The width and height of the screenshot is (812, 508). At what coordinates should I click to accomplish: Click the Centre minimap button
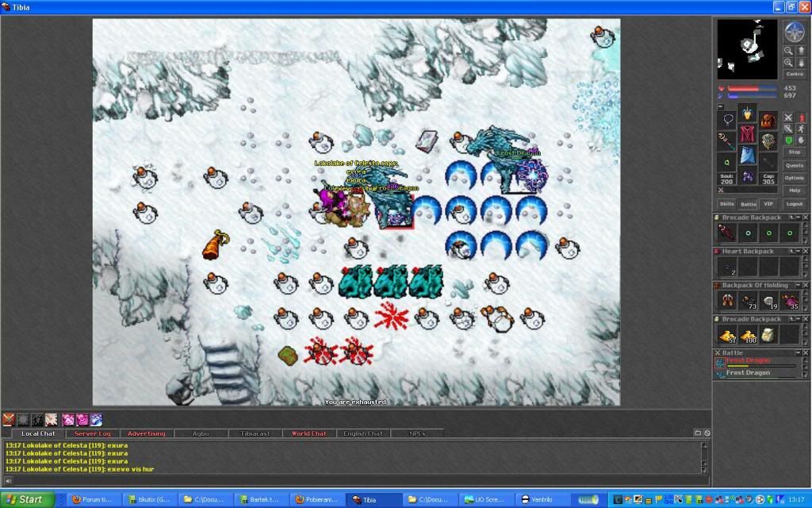coord(795,74)
